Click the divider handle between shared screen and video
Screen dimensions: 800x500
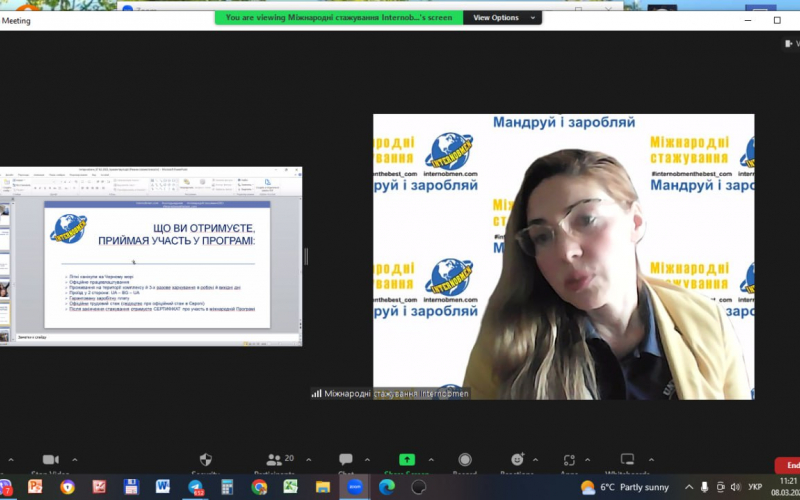click(306, 257)
